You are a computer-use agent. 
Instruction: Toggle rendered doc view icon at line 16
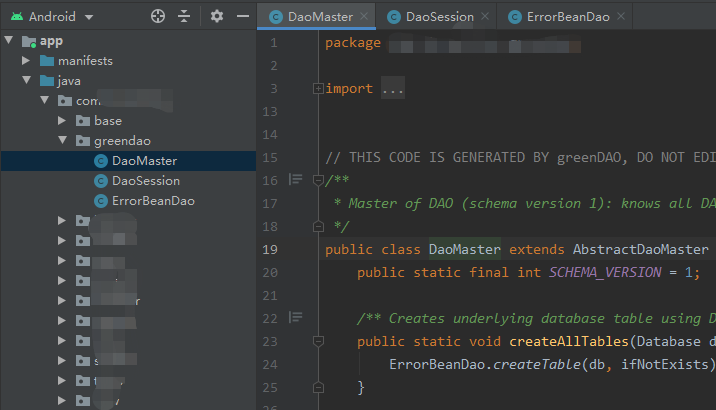pyautogui.click(x=295, y=179)
